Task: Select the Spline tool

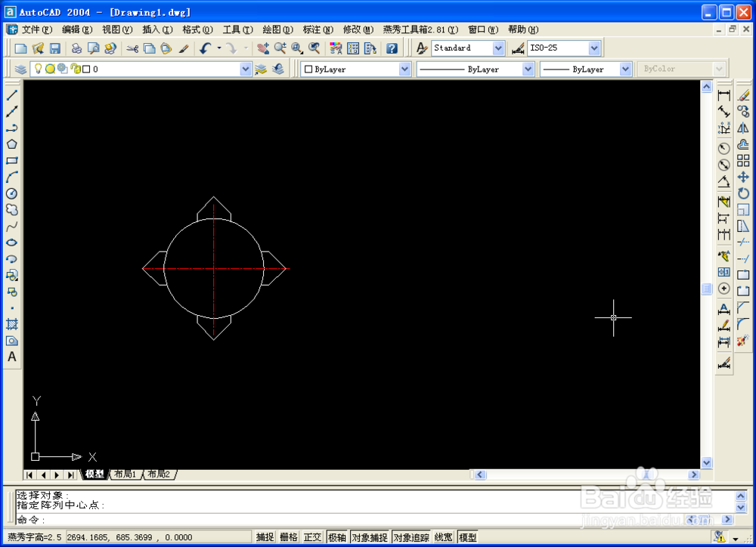Action: tap(12, 226)
